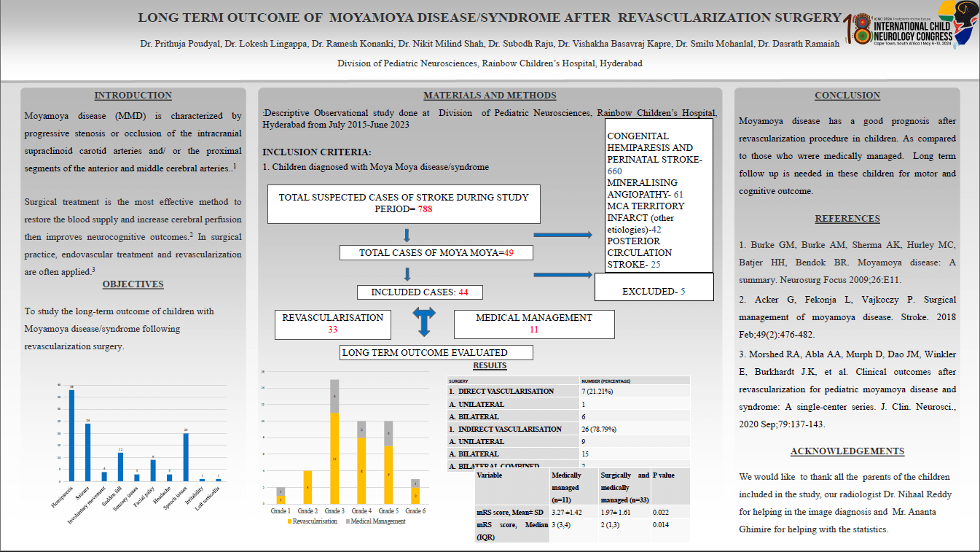The height and width of the screenshot is (552, 980).
Task: Click the SURGERY column header
Action: (x=513, y=381)
